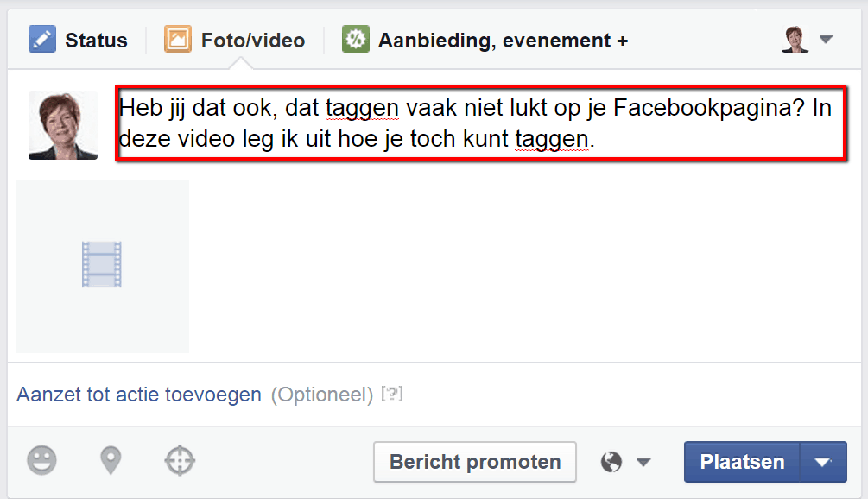Viewport: 868px width, 499px height.
Task: Click the small profile picture at top right
Action: tap(795, 39)
